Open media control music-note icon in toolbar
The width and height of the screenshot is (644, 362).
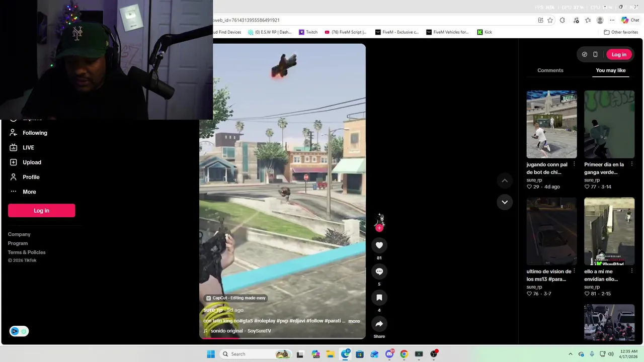(x=576, y=20)
